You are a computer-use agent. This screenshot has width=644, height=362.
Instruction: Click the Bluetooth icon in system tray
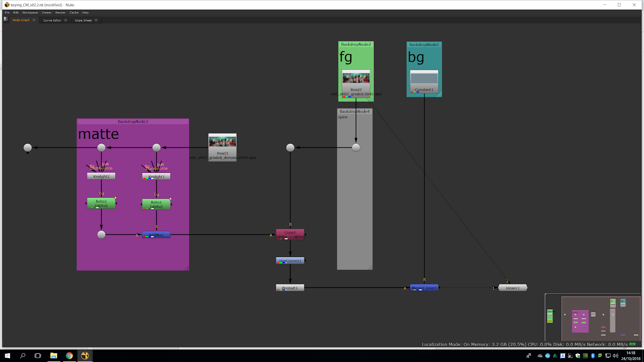click(x=592, y=356)
